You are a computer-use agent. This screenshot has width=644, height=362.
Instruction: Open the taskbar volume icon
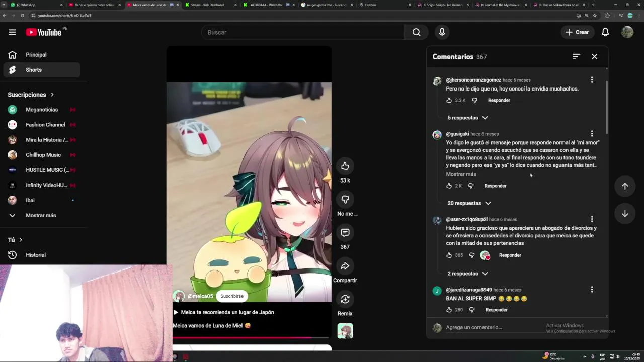pyautogui.click(x=618, y=356)
